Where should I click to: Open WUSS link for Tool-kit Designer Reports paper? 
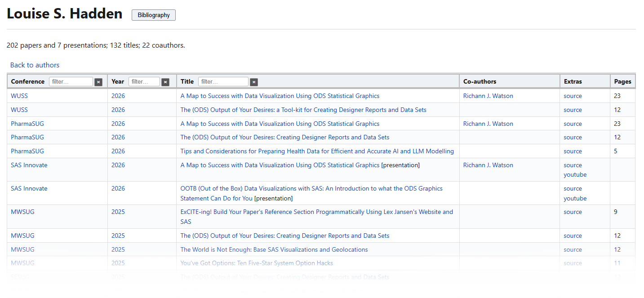click(19, 110)
